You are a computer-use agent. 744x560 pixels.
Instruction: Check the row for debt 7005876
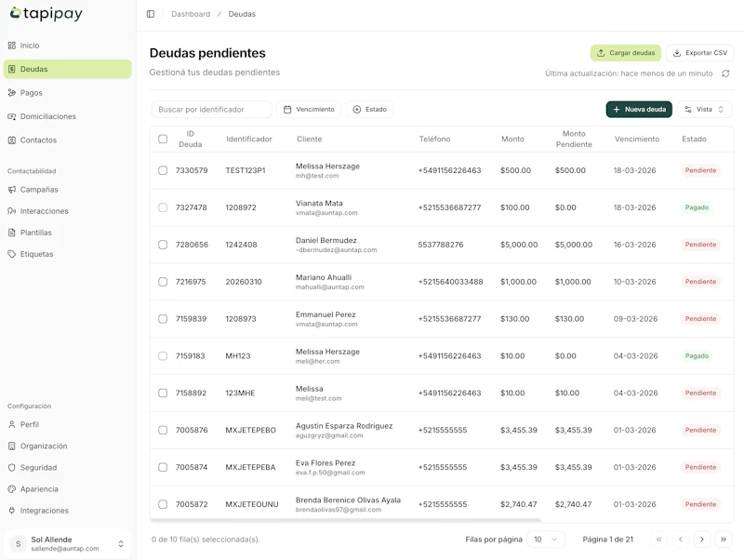tap(163, 430)
